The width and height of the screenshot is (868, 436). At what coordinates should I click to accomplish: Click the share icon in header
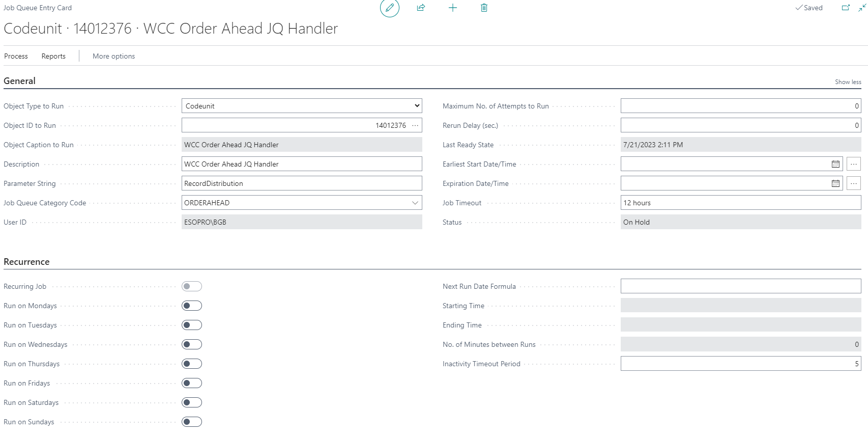[x=421, y=8]
